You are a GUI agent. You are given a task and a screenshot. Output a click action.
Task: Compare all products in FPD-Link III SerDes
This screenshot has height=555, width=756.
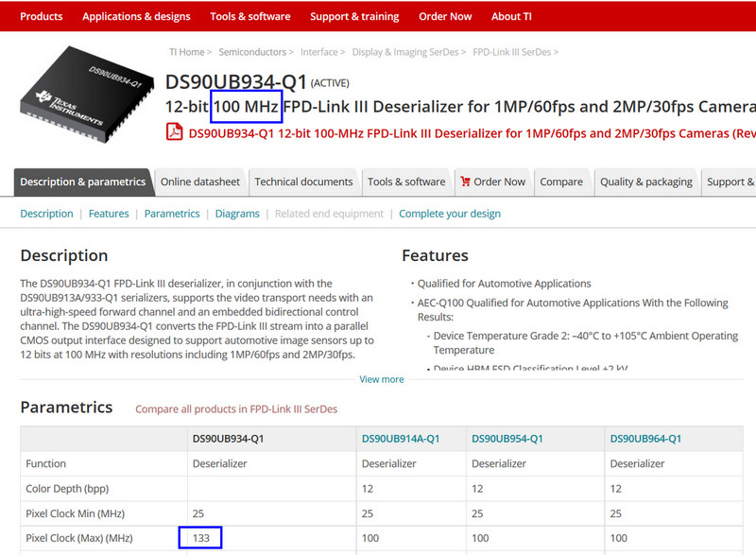click(x=236, y=408)
